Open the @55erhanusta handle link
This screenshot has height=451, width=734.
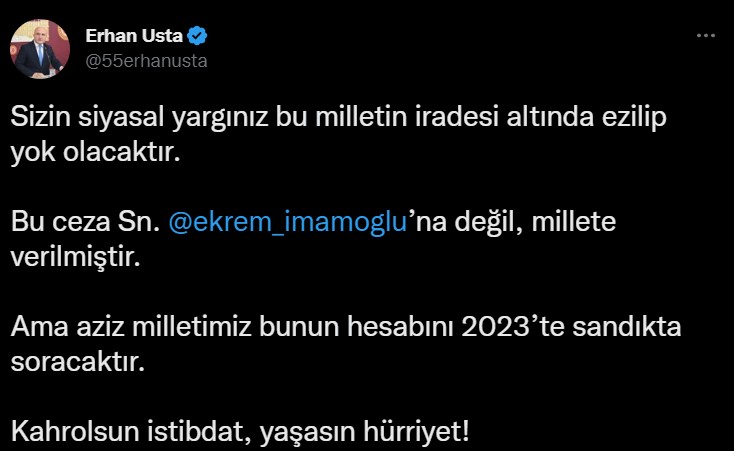click(147, 60)
